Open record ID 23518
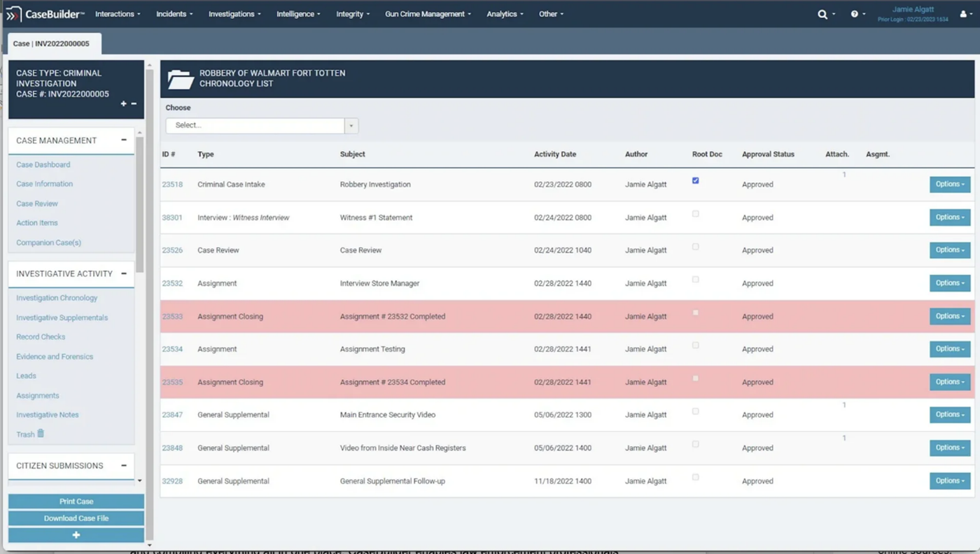 coord(172,185)
